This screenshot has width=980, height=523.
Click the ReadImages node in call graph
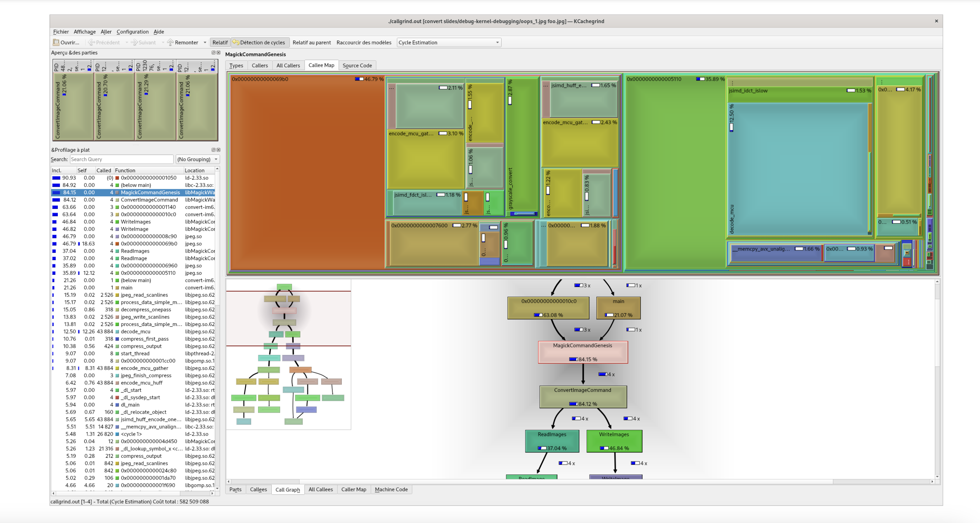(552, 441)
